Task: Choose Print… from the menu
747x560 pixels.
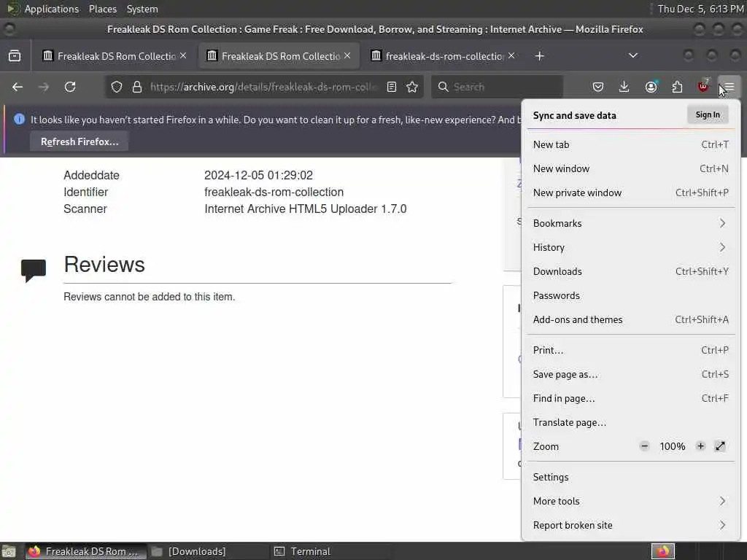Action: (x=631, y=351)
